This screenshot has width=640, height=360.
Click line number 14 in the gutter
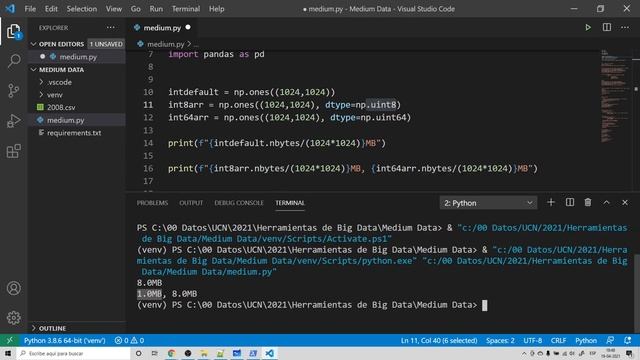coord(148,143)
